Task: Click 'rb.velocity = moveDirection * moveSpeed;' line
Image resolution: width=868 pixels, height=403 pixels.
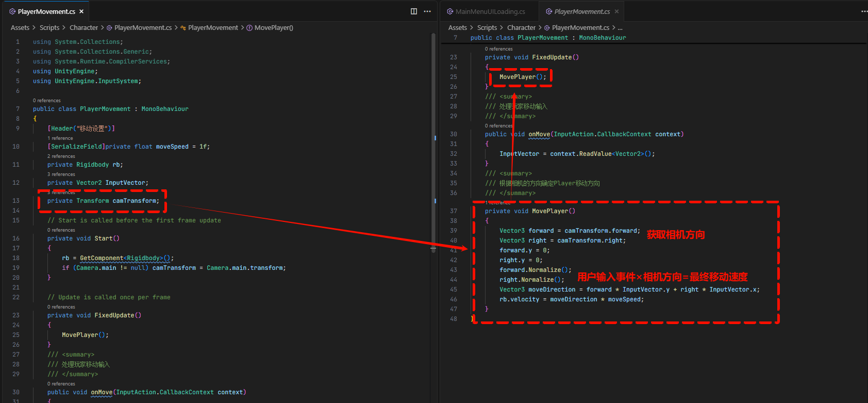Action: click(572, 299)
